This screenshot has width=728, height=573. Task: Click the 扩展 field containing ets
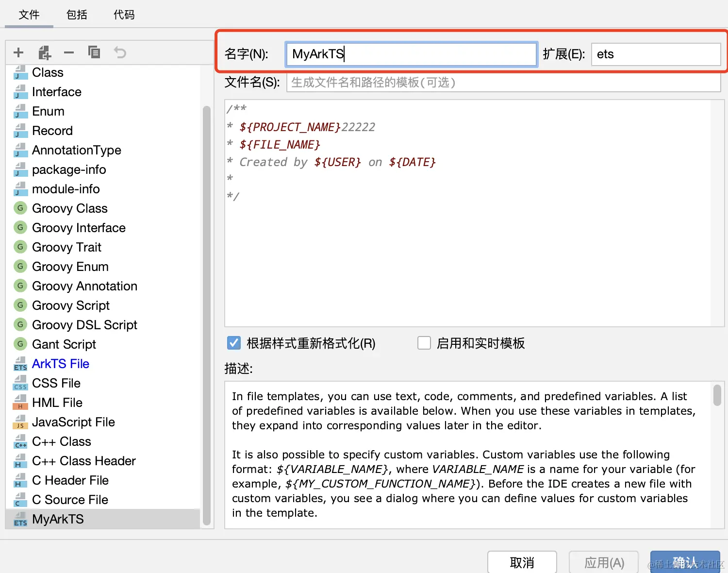656,54
